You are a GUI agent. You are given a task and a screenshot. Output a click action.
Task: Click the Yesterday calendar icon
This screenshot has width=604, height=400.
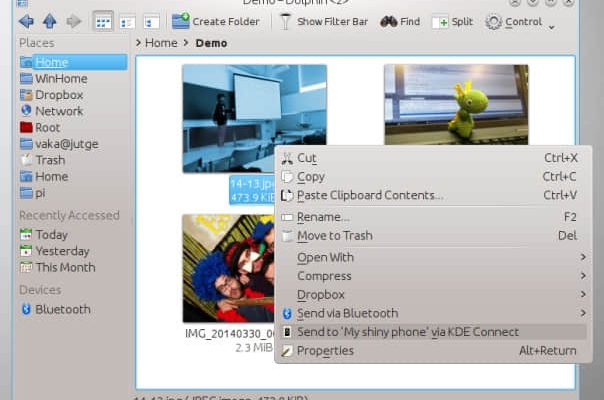point(26,251)
